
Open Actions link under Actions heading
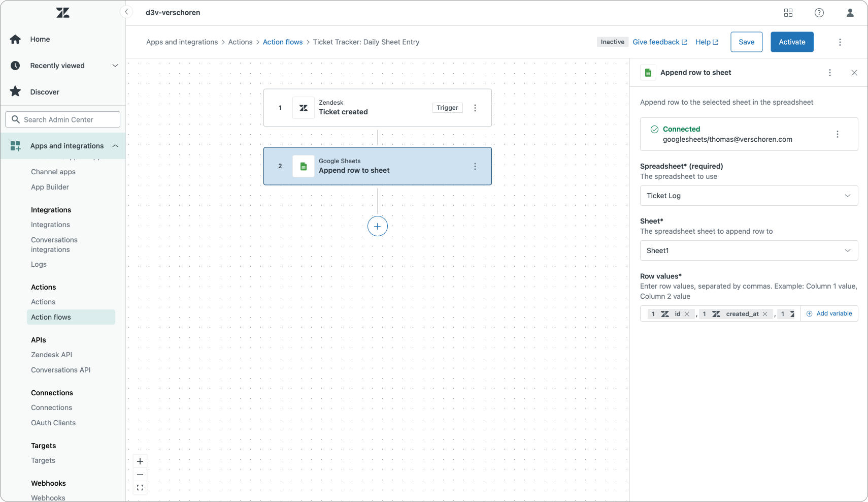(x=43, y=302)
